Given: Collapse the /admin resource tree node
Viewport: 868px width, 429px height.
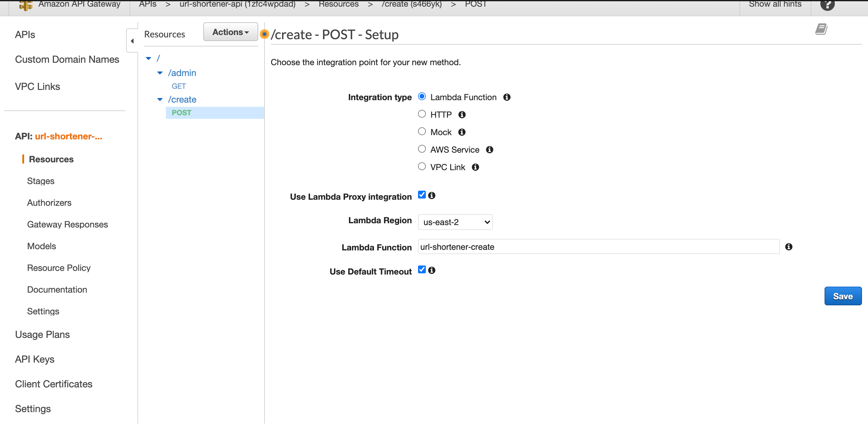Looking at the screenshot, I should 160,73.
